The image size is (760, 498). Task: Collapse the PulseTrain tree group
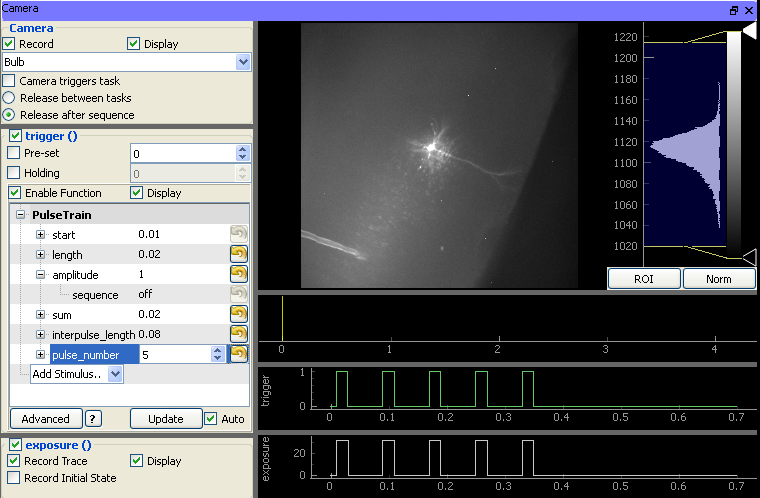pos(20,214)
